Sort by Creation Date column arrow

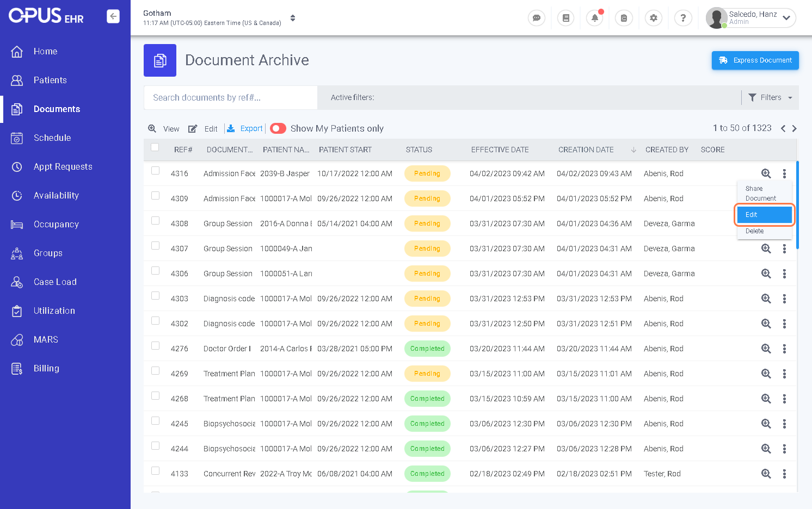633,150
